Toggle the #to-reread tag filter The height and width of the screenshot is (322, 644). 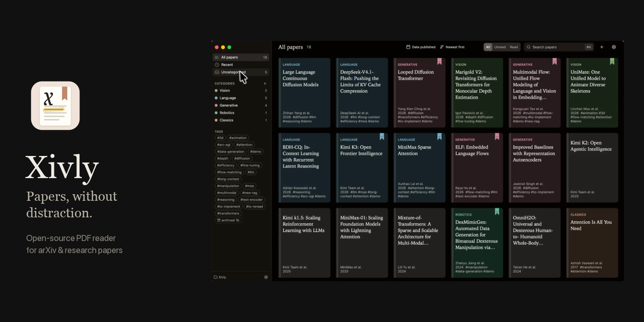pyautogui.click(x=255, y=206)
